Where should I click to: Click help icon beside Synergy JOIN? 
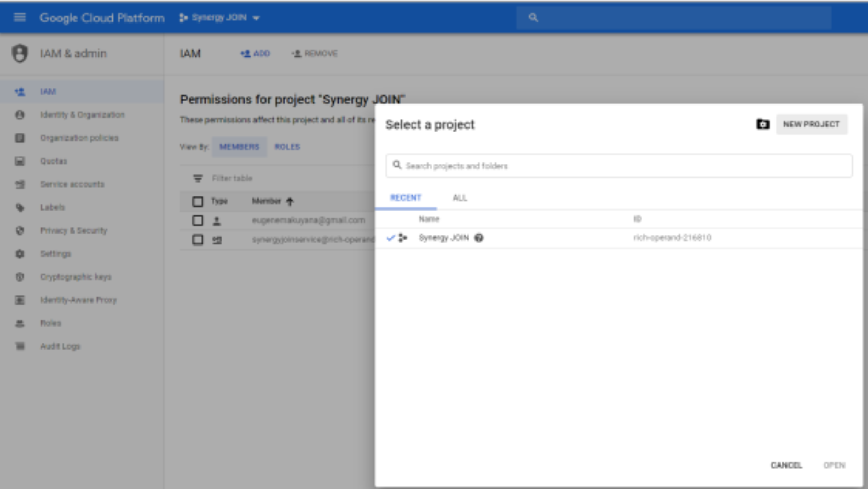point(479,238)
